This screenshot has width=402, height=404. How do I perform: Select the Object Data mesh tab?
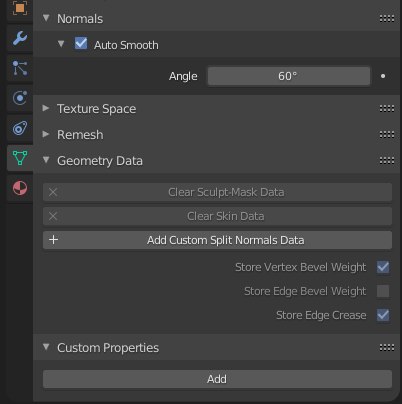tap(20, 158)
